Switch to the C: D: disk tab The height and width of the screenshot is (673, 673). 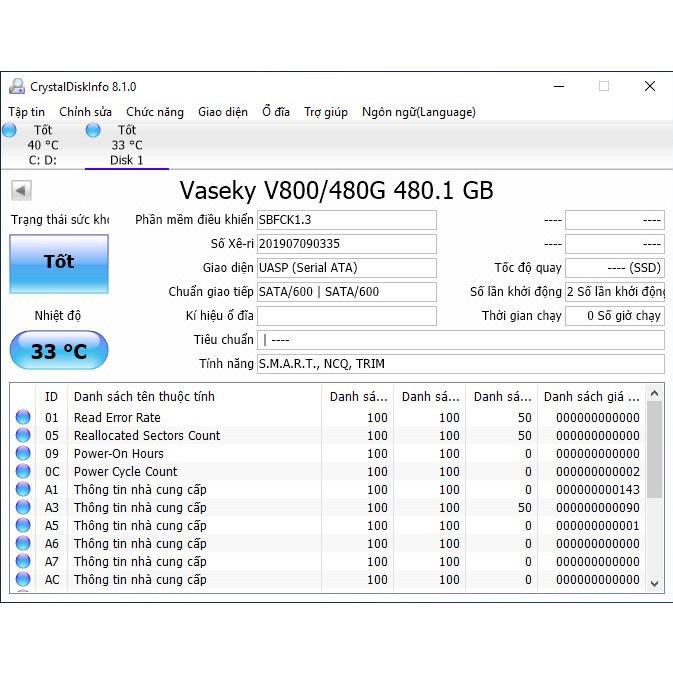[42, 145]
